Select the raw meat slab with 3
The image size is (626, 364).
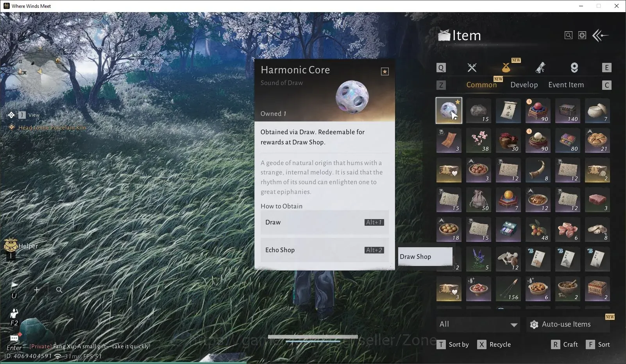point(597,200)
